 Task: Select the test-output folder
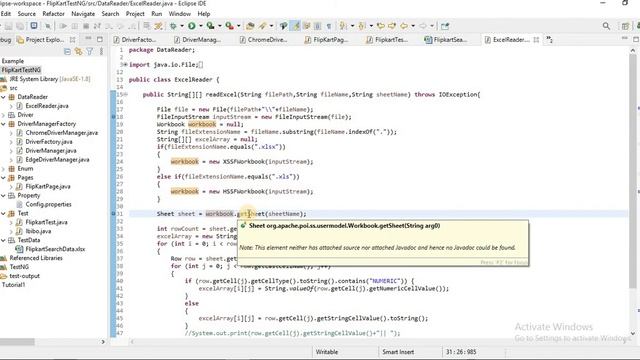(24, 276)
